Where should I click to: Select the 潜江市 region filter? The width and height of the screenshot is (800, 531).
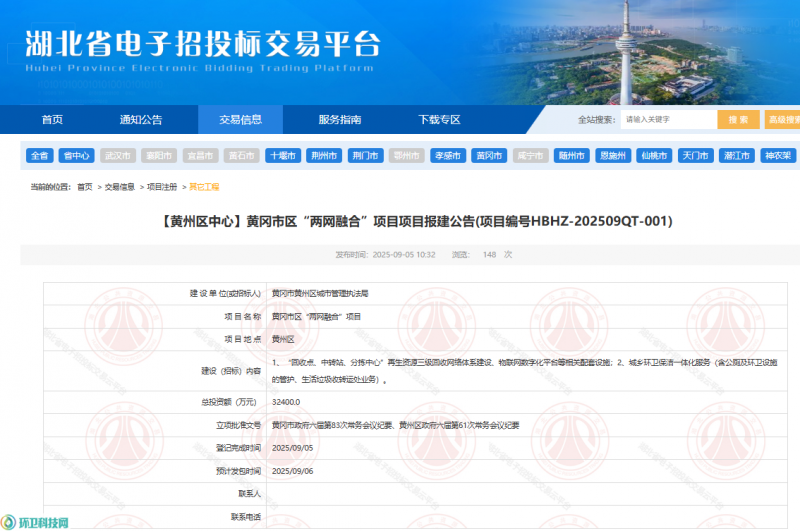point(737,156)
